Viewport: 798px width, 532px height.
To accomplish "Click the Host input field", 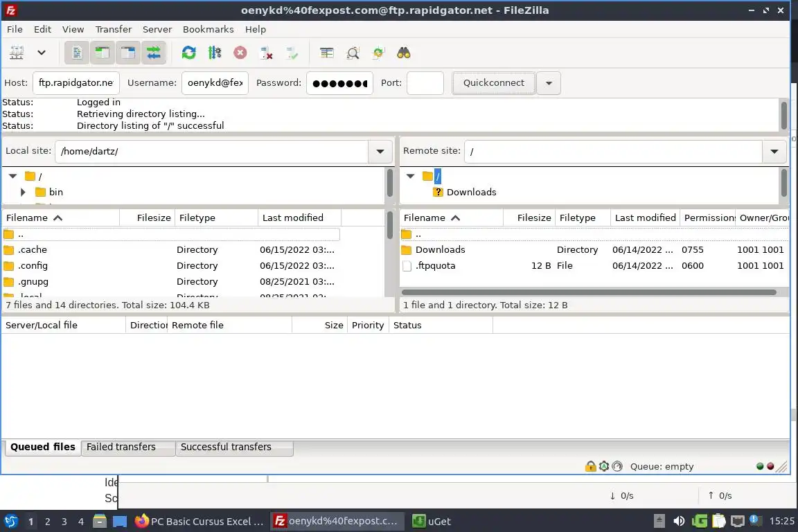I will (76, 82).
